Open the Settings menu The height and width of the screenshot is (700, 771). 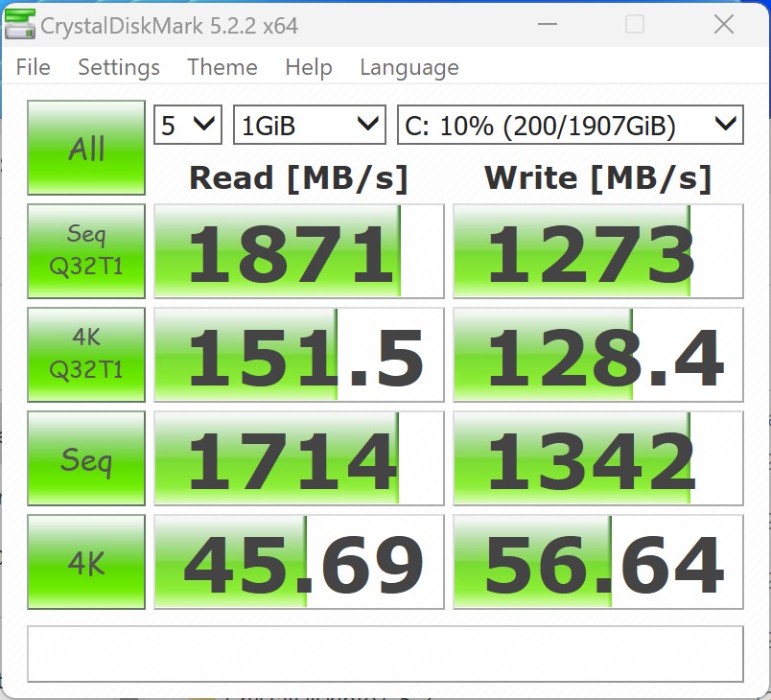click(x=119, y=67)
